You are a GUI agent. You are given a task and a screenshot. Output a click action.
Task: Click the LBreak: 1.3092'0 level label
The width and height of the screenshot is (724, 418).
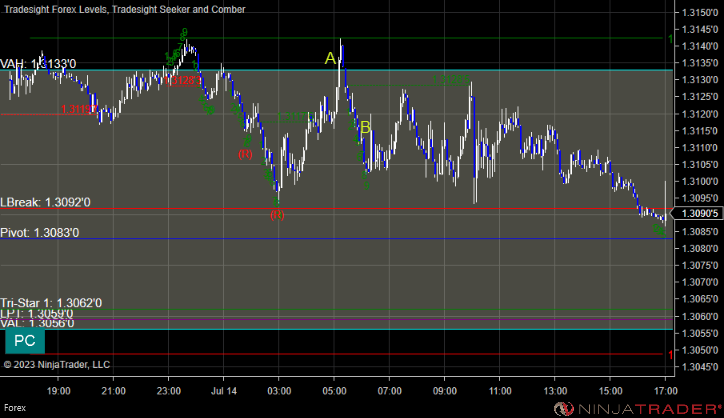pyautogui.click(x=45, y=202)
